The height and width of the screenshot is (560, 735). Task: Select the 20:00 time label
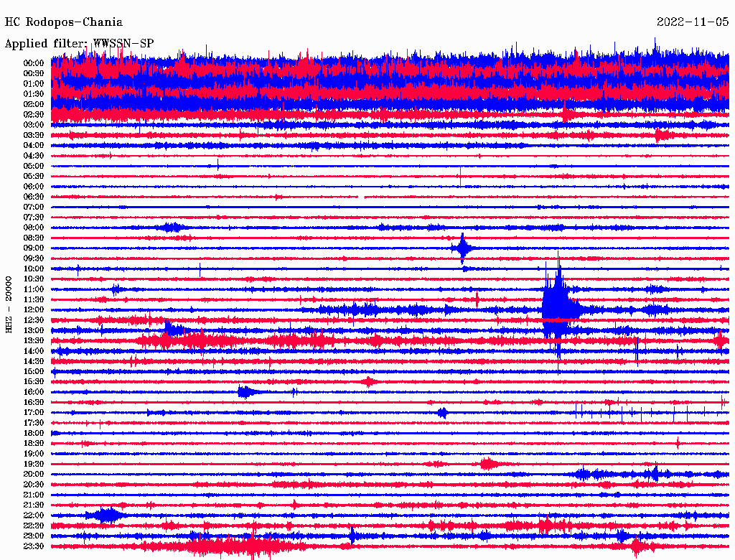point(34,474)
